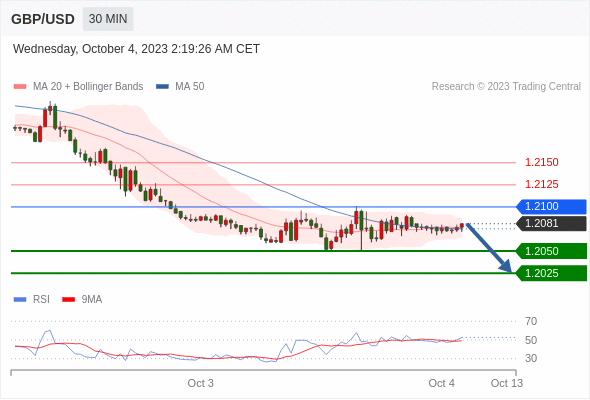This screenshot has height=400, width=590.
Task: Toggle the MA 20 + Bollinger Bands legend entry
Action: point(78,87)
